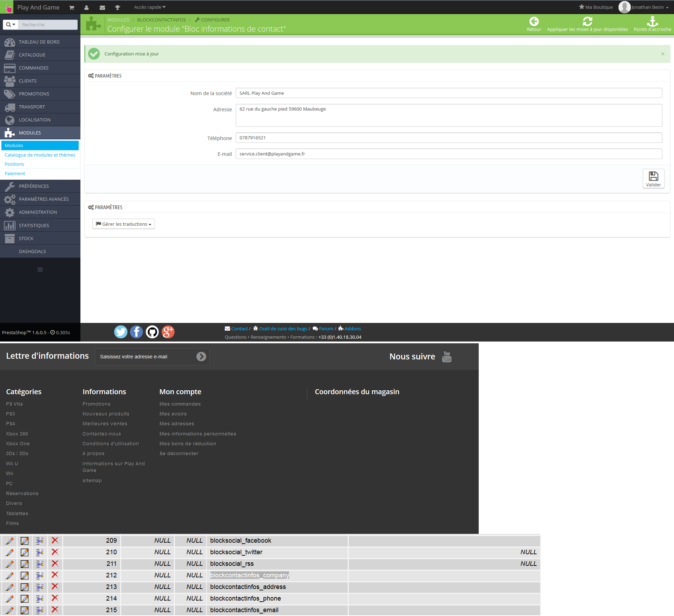This screenshot has height=616, width=674.
Task: Focus the Recherche search box
Action: 48,25
